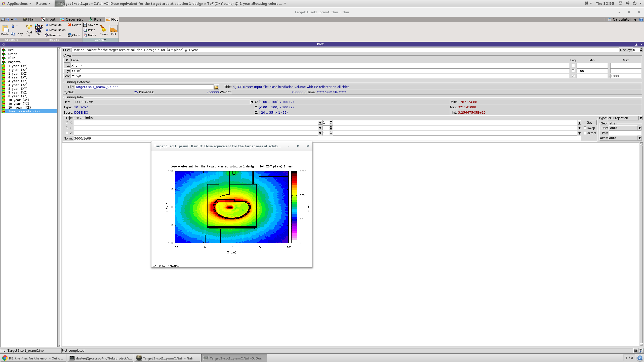Viewport: 644px width, 362px height.
Task: Click the power icon in top bar
Action: [635, 4]
